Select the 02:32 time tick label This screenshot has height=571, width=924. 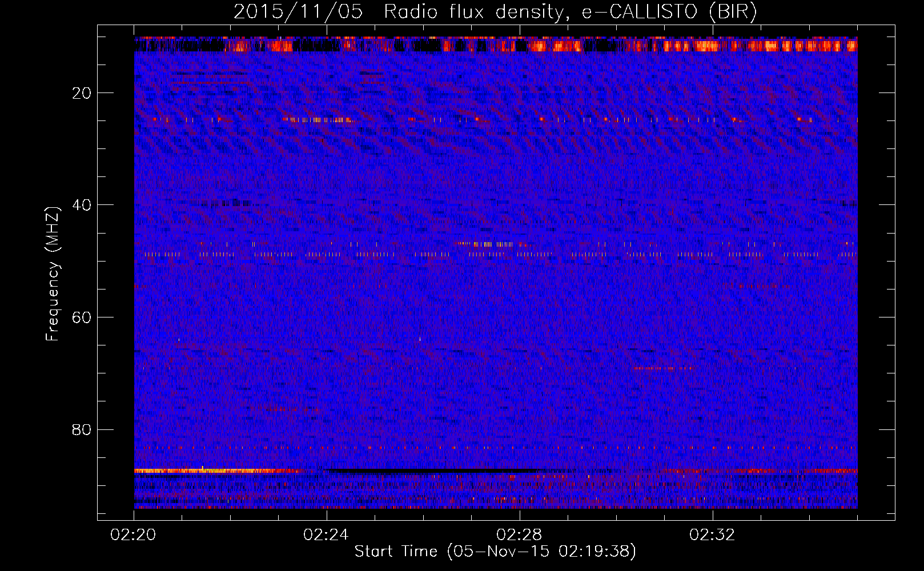(x=712, y=535)
